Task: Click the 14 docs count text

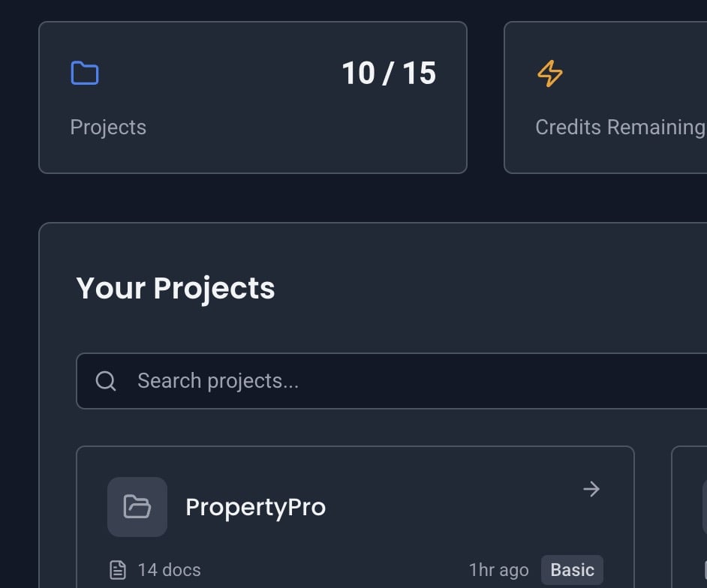Action: [170, 570]
